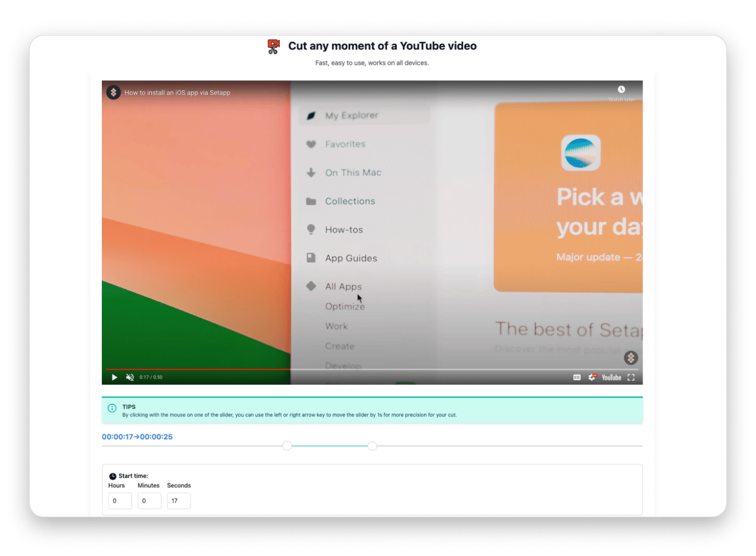Seek along the red video progress bar
The height and width of the screenshot is (556, 756).
pyautogui.click(x=372, y=369)
